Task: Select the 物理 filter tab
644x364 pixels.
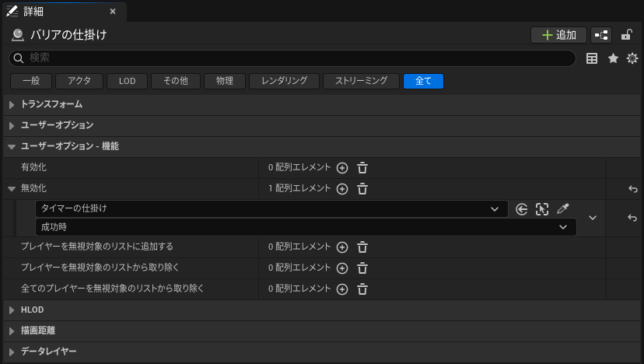Action: click(x=225, y=81)
